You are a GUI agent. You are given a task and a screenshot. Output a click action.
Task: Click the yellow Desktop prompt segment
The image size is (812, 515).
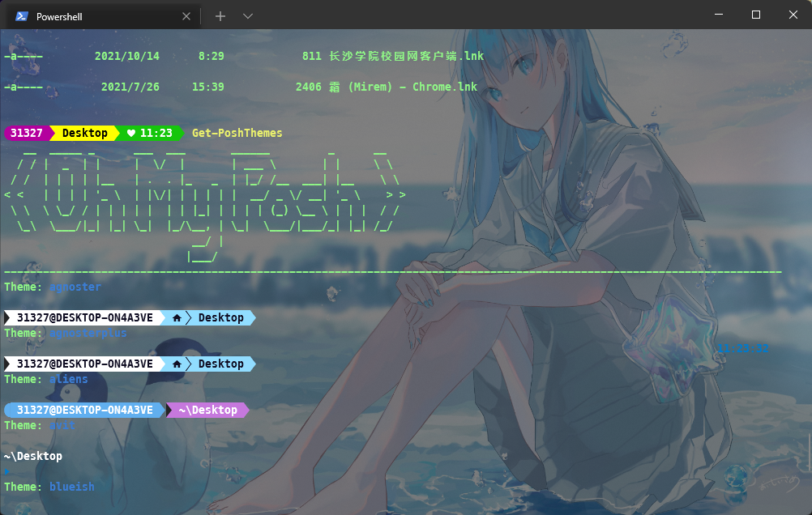(x=84, y=133)
